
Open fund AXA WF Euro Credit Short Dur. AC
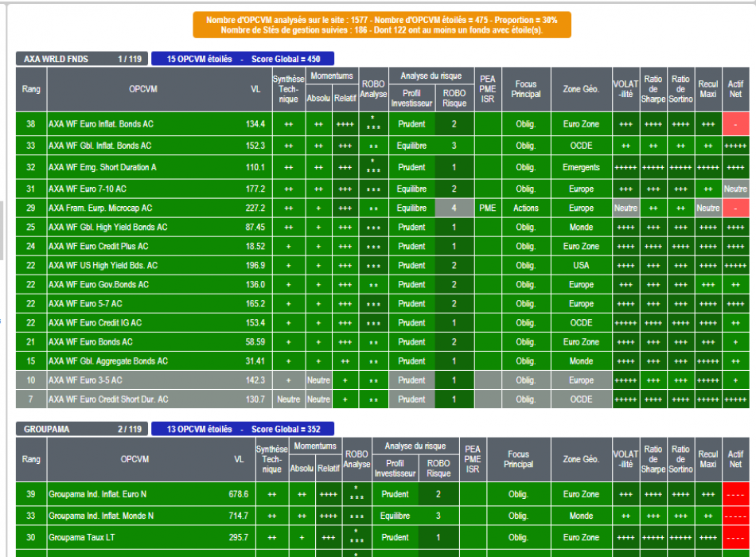click(x=109, y=399)
